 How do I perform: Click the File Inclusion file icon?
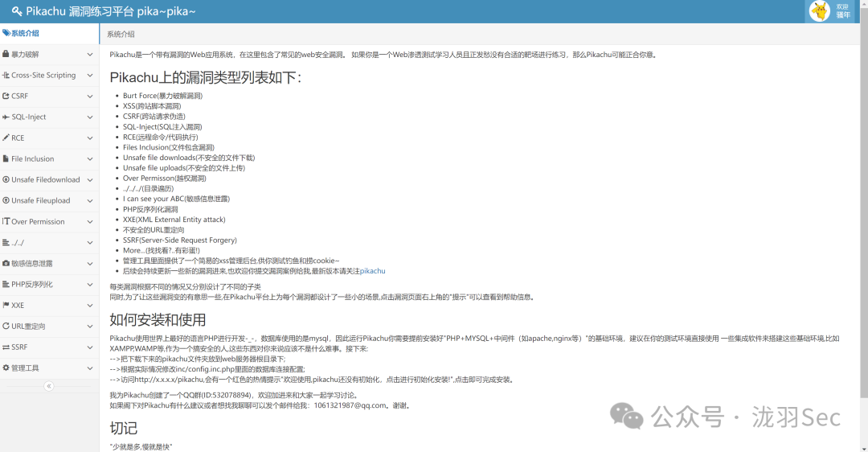pos(6,158)
